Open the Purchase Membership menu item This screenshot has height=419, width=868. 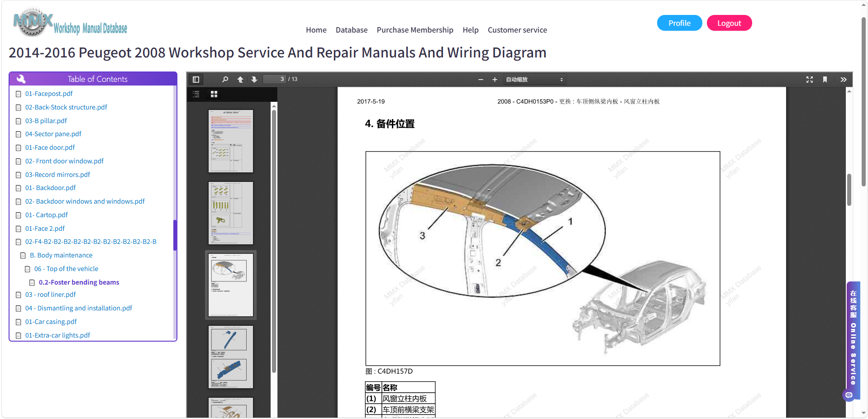pyautogui.click(x=415, y=30)
